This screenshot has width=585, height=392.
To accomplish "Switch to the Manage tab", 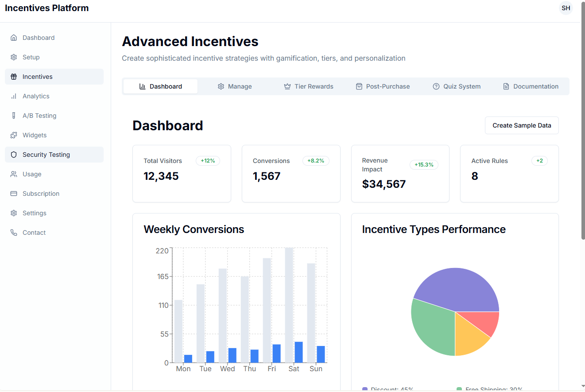I will point(234,86).
